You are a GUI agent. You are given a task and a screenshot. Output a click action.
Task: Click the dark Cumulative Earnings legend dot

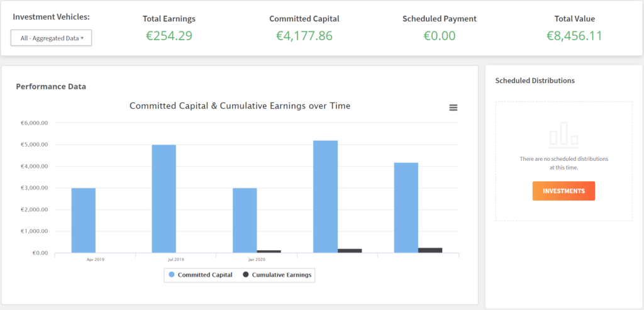tap(245, 275)
